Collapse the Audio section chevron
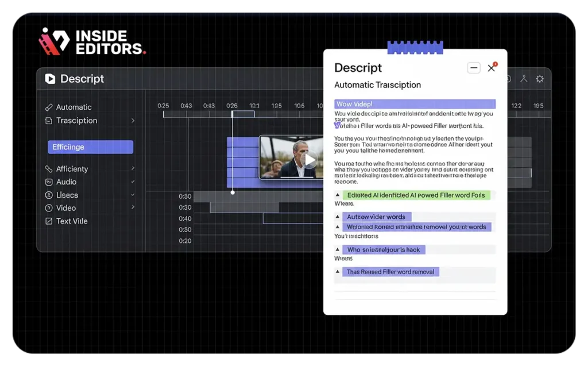Image resolution: width=588 pixels, height=366 pixels. (x=133, y=182)
